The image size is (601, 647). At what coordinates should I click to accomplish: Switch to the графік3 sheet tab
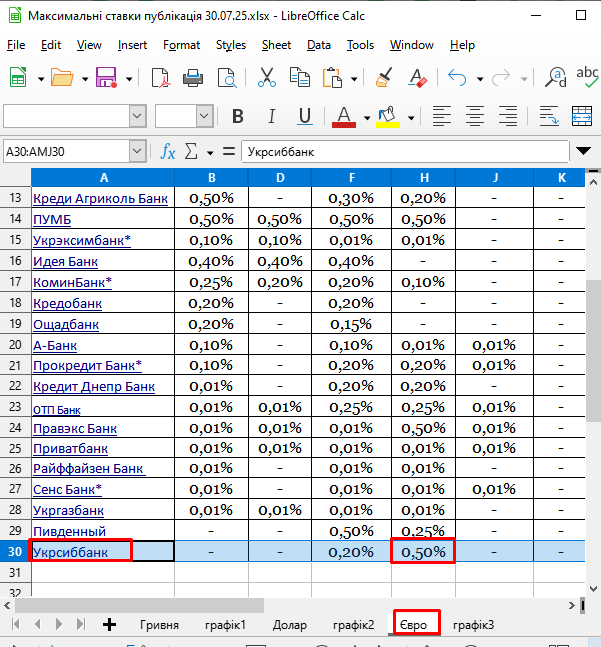tap(473, 625)
